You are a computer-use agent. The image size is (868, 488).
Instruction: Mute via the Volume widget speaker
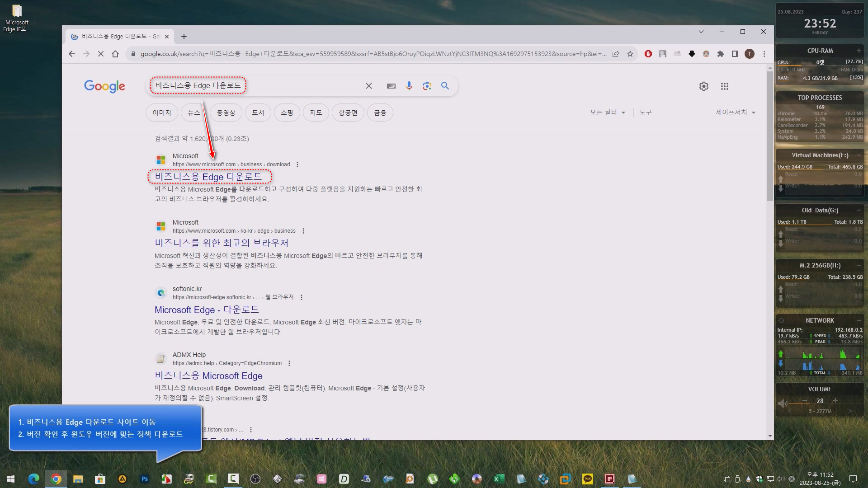pyautogui.click(x=782, y=403)
